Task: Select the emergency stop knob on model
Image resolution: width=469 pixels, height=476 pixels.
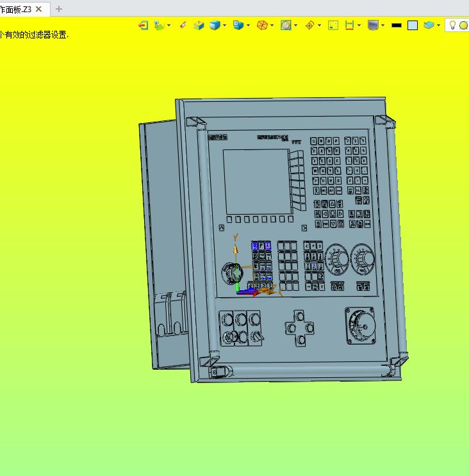Action: [232, 274]
